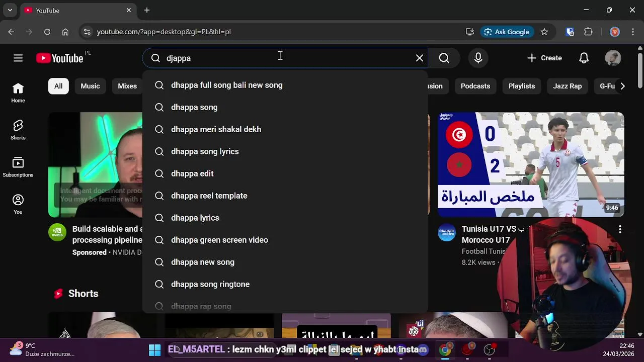Go back with browser back arrow
The image size is (644, 362).
pyautogui.click(x=11, y=32)
